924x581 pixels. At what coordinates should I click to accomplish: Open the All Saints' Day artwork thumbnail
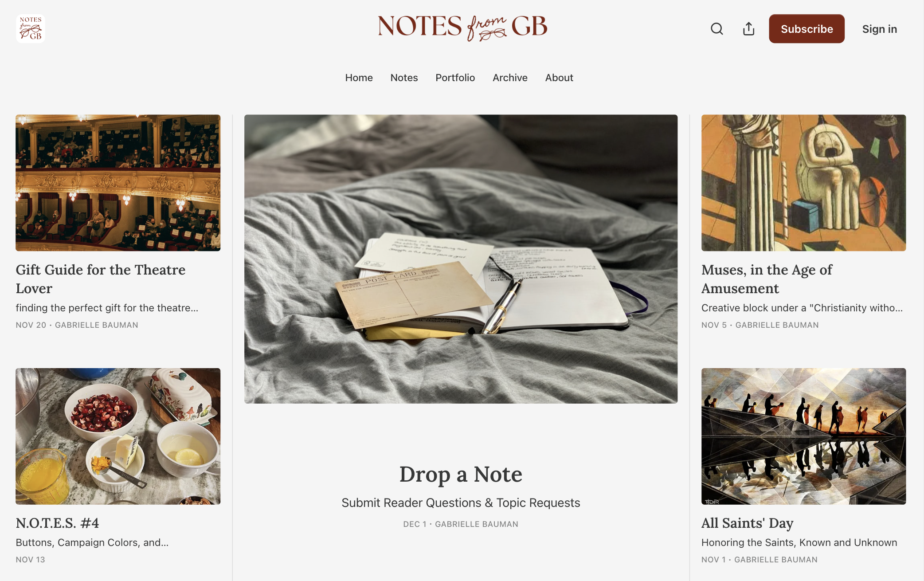[x=803, y=436]
